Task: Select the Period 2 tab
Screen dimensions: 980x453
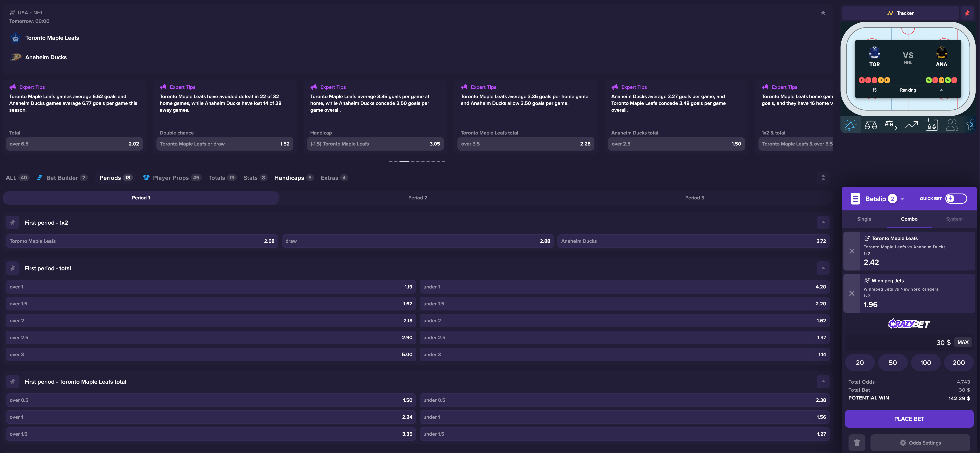Action: coord(417,198)
